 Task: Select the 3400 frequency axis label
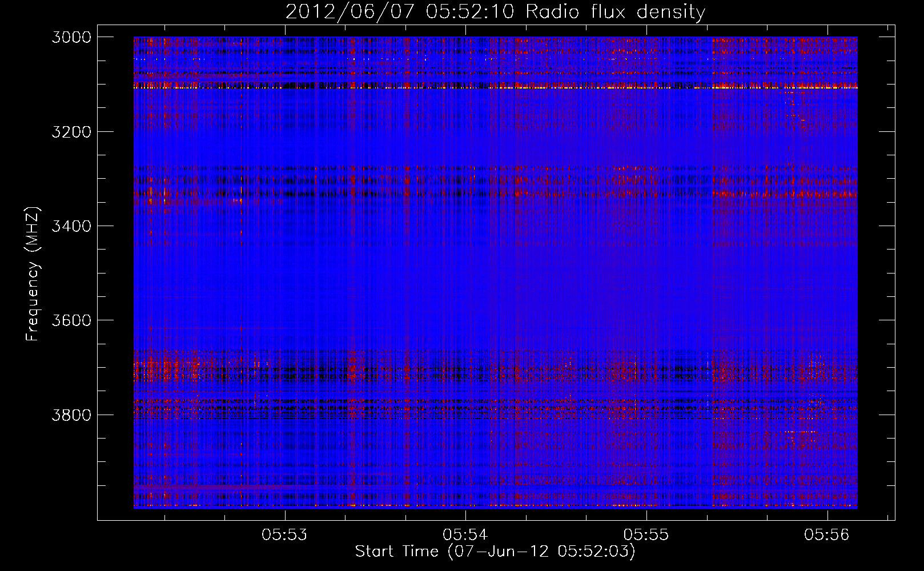[71, 226]
